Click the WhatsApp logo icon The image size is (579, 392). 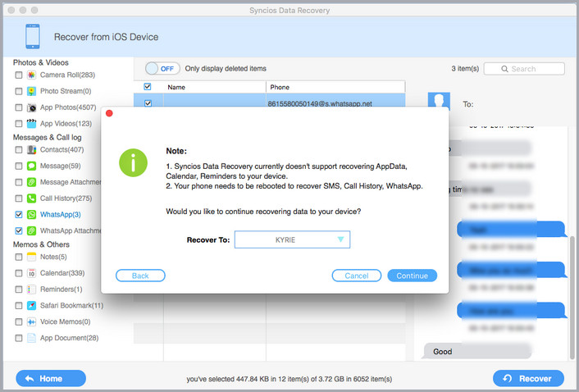point(31,215)
